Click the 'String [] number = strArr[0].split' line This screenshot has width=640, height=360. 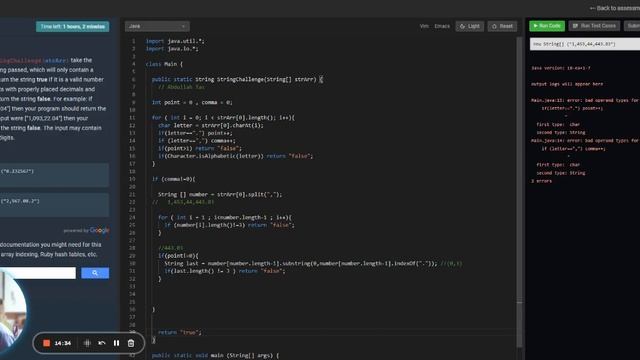(x=220, y=194)
